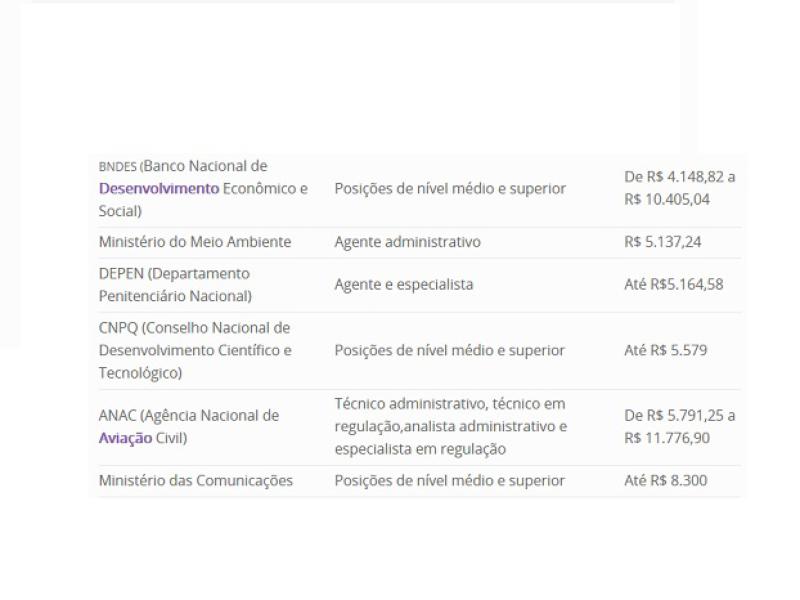This screenshot has width=800, height=600.
Task: Click ANAC salary range R$ 5.791,25 cell
Action: click(679, 427)
